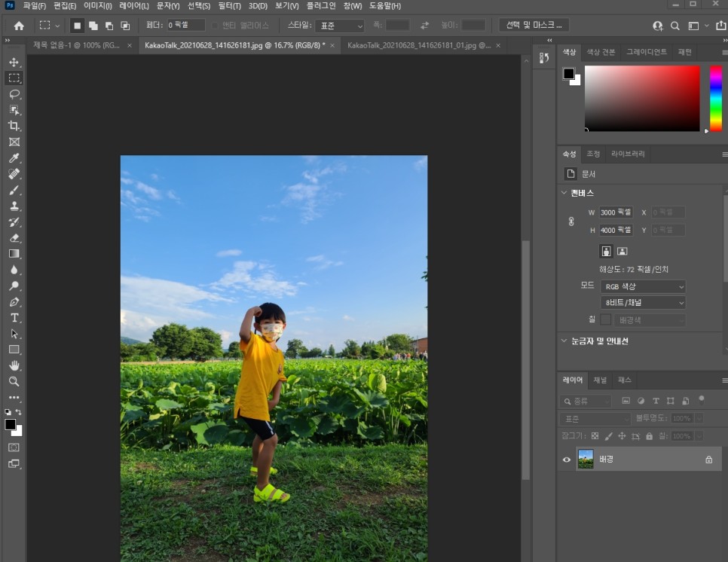
Task: Select the Horizontal Type tool
Action: click(14, 318)
